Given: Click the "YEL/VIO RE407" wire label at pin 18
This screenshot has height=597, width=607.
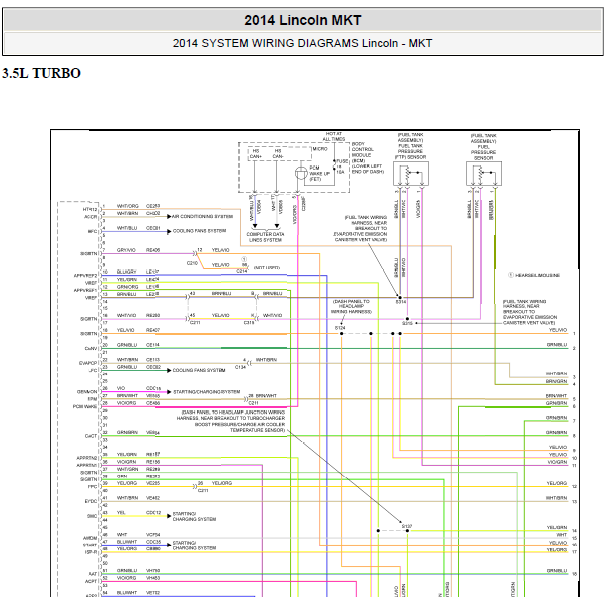Looking at the screenshot, I should point(138,330).
